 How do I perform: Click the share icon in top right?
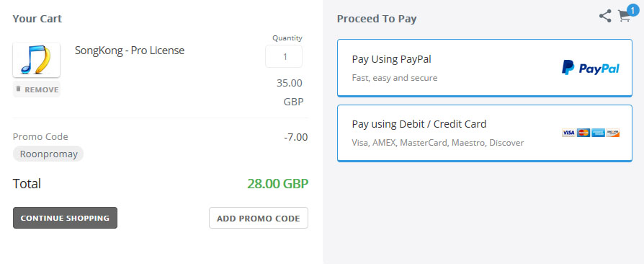(605, 16)
